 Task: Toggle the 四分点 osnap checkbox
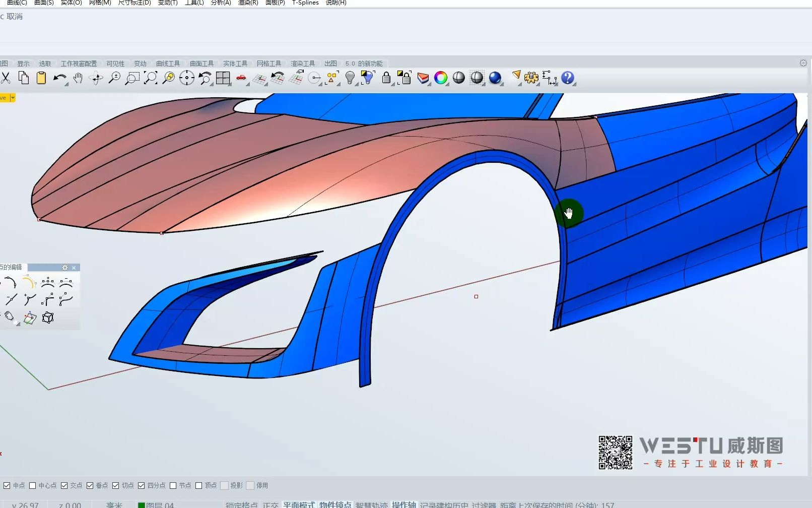[142, 485]
